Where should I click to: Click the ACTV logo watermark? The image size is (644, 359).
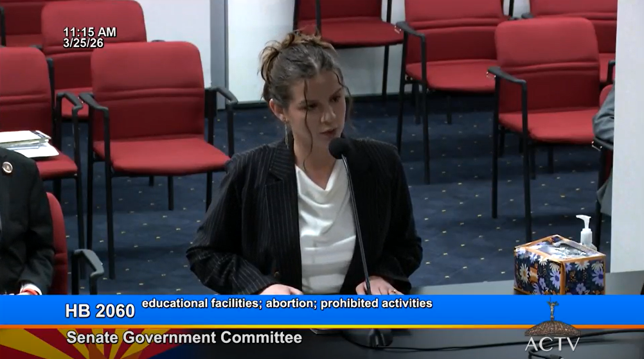point(552,344)
